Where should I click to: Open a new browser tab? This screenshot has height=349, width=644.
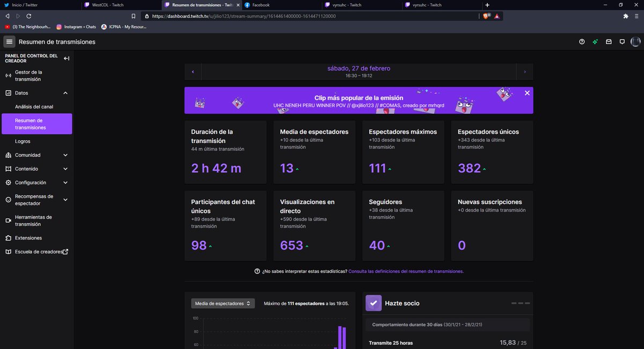[487, 5]
